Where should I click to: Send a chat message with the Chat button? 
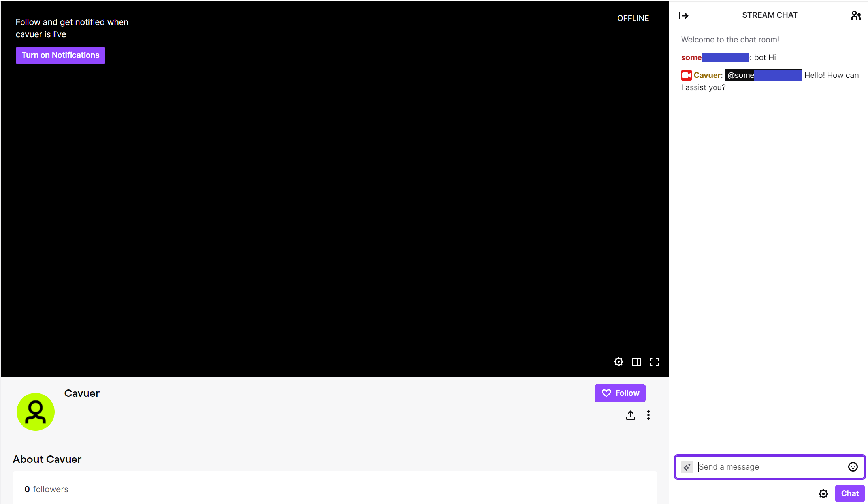click(x=849, y=493)
